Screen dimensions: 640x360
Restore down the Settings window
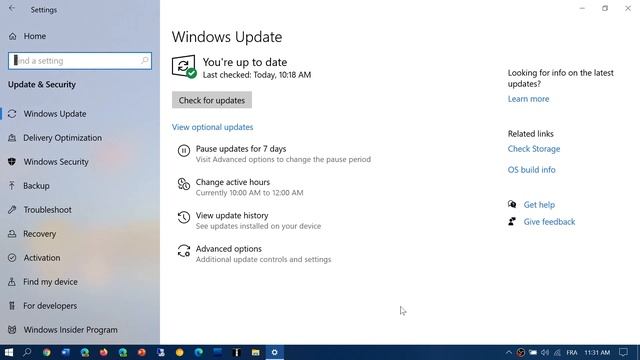tap(605, 8)
